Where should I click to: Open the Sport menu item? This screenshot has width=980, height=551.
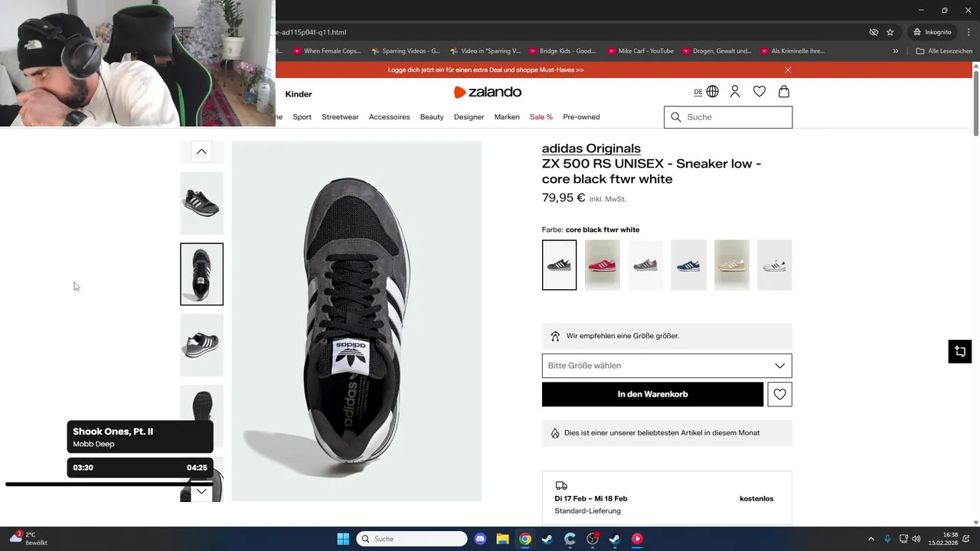pyautogui.click(x=302, y=117)
